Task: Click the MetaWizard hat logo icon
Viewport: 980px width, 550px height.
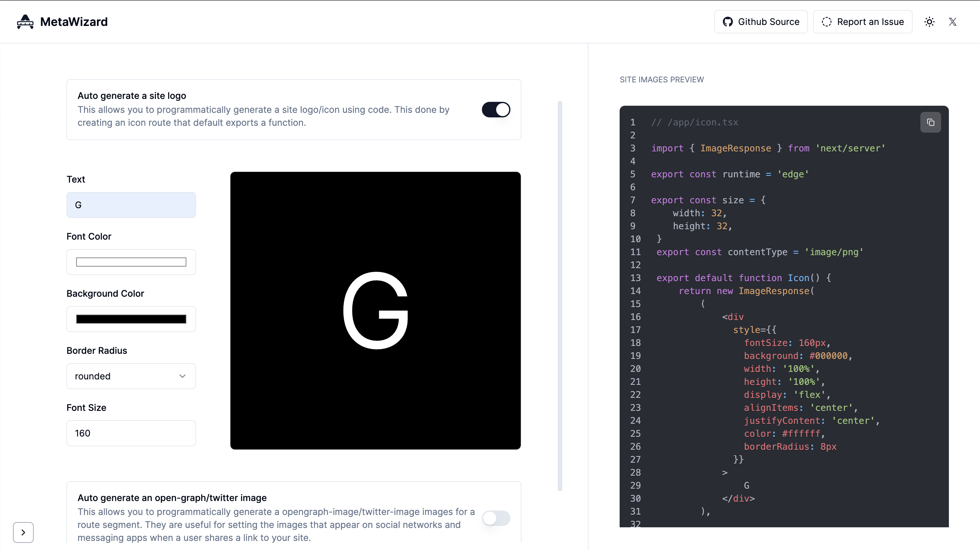Action: [25, 22]
